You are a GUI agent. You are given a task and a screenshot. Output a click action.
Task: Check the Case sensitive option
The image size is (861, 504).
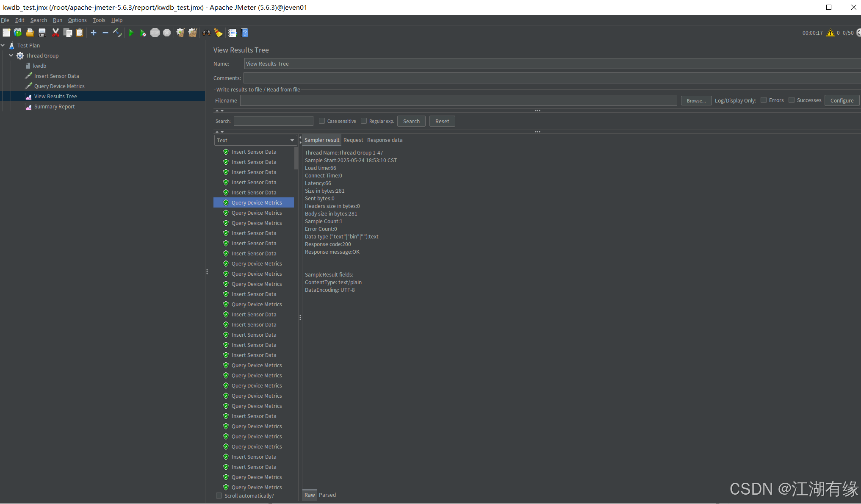click(x=322, y=121)
